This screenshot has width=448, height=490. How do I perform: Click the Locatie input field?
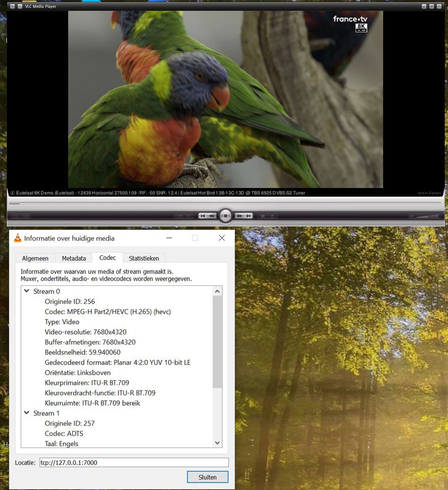point(133,462)
